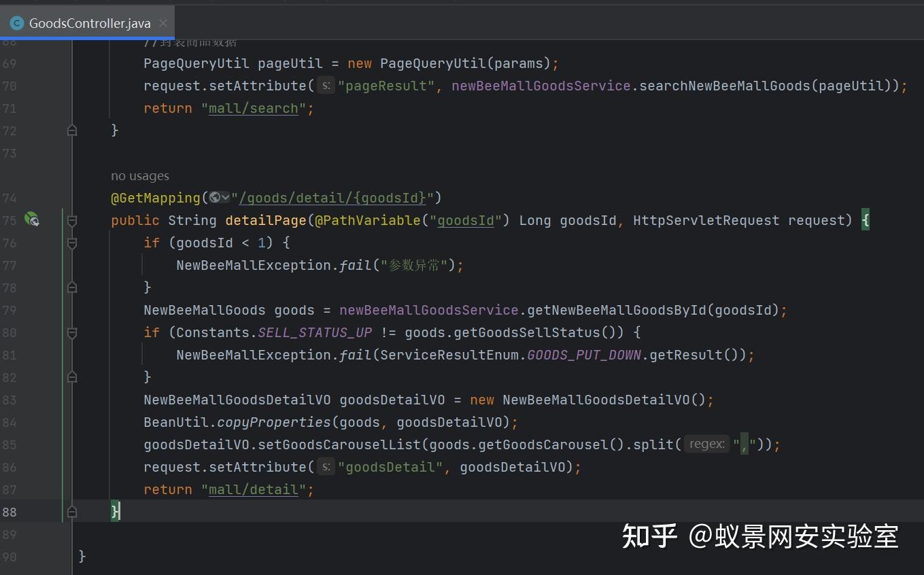Click the s: hint before the goodsDetail string

327,467
